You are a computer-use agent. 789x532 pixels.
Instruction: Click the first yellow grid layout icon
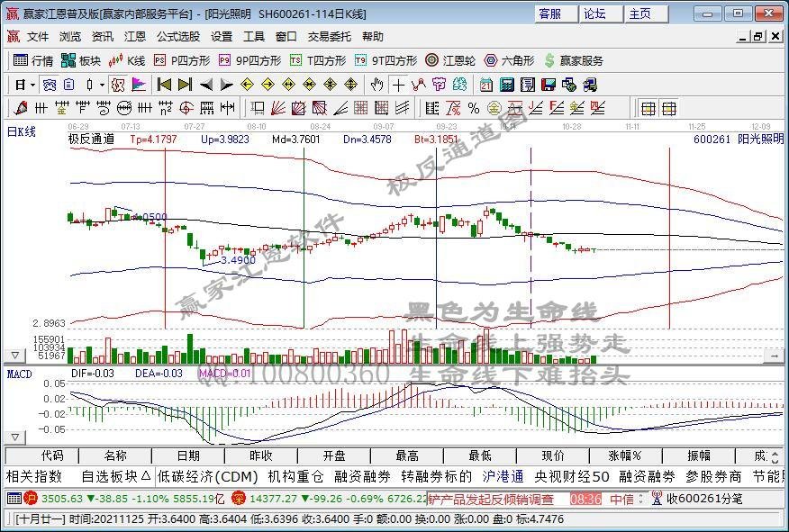pos(648,108)
